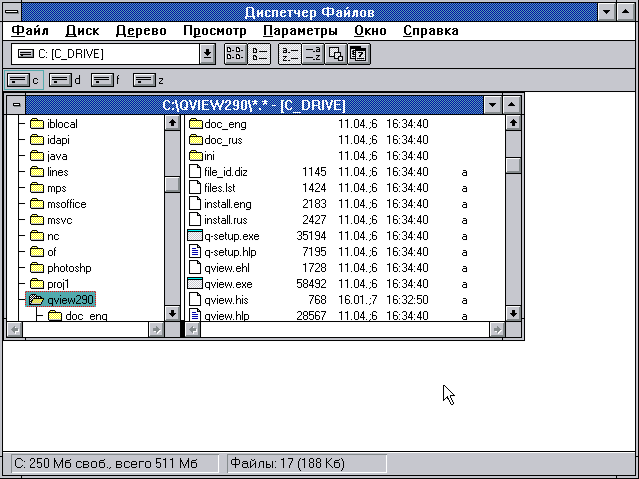Open the Параметры menu
Image resolution: width=639 pixels, height=479 pixels.
[300, 30]
